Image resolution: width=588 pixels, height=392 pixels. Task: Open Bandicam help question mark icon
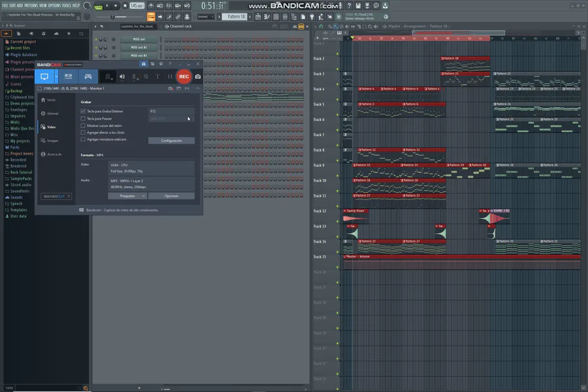[170, 64]
